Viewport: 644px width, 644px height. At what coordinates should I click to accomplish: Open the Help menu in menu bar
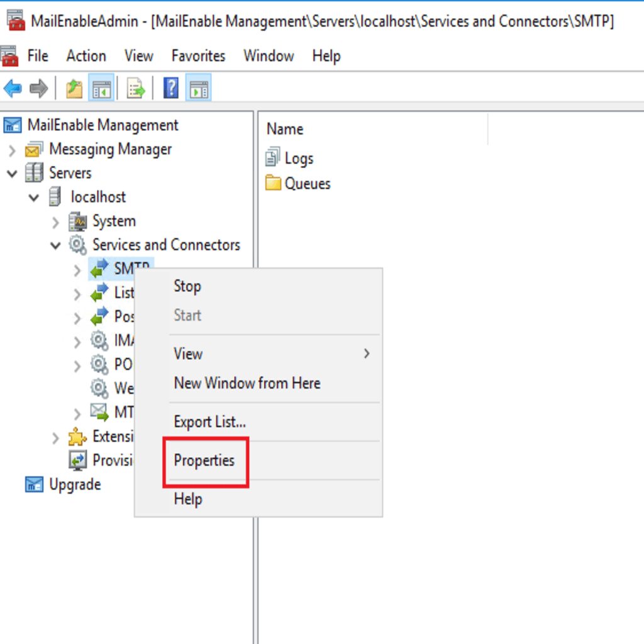pyautogui.click(x=326, y=56)
